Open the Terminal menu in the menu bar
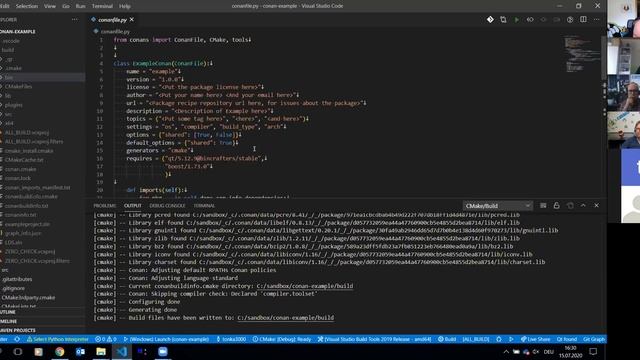 (x=102, y=6)
